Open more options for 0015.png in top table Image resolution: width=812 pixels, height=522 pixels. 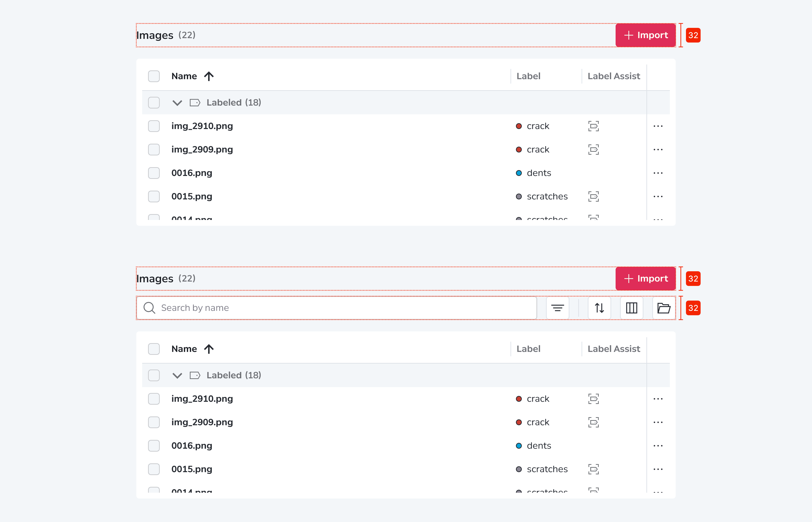658,196
